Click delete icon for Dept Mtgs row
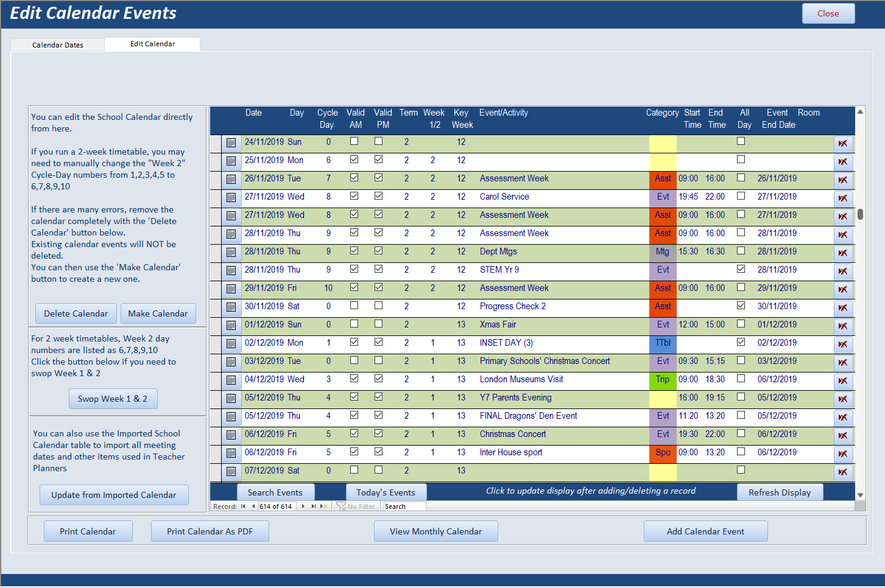Image resolution: width=885 pixels, height=588 pixels. (x=843, y=253)
